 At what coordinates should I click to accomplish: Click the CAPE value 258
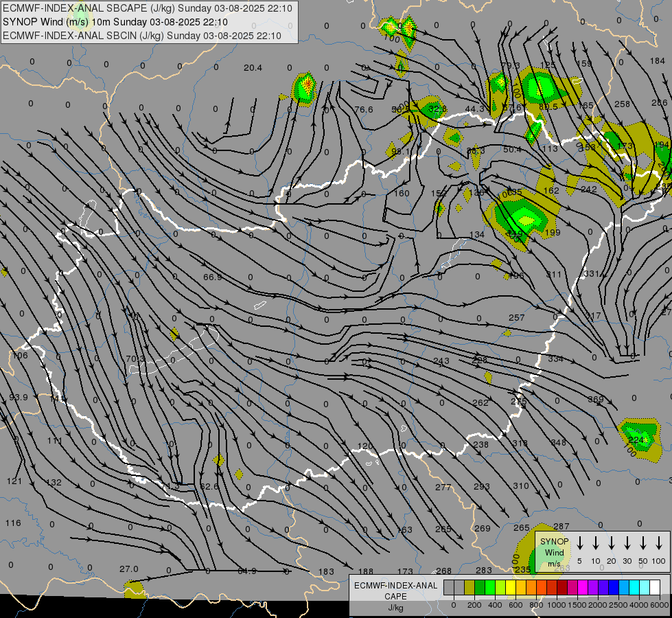[622, 104]
